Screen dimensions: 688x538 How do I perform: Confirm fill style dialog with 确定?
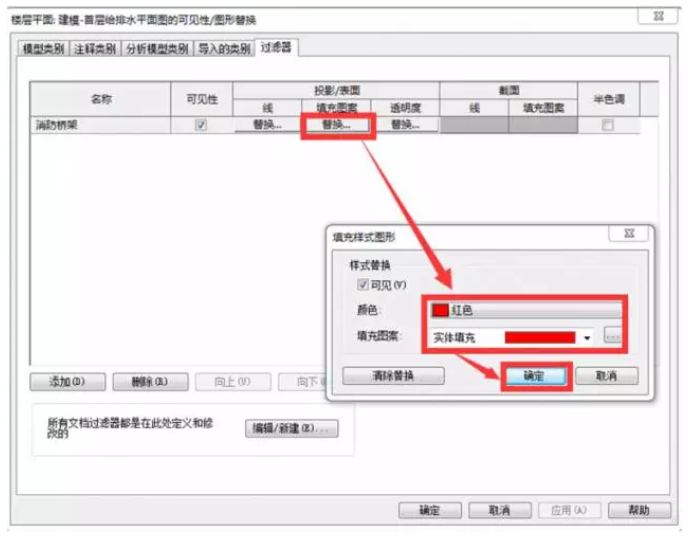coord(535,376)
